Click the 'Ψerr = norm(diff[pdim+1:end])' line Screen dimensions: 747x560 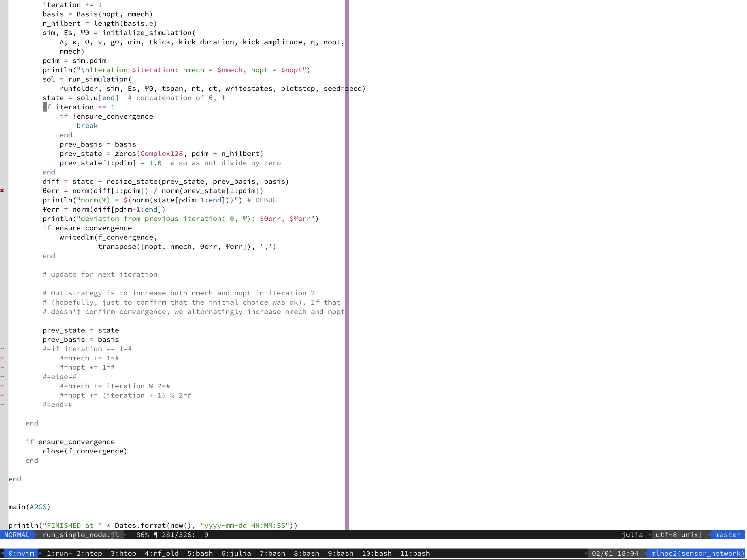(104, 209)
